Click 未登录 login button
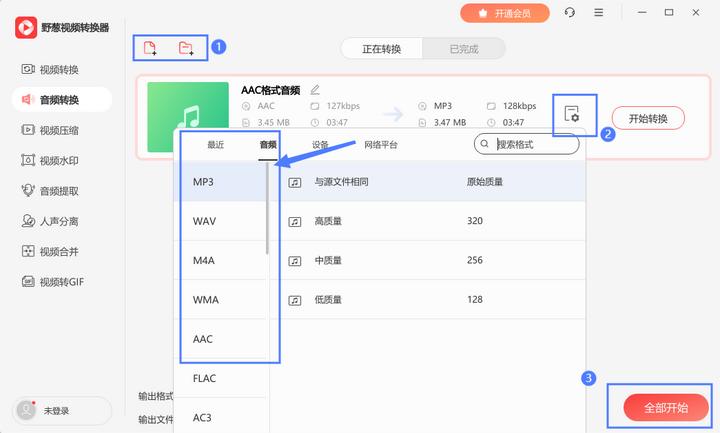The height and width of the screenshot is (433, 720). pos(62,411)
